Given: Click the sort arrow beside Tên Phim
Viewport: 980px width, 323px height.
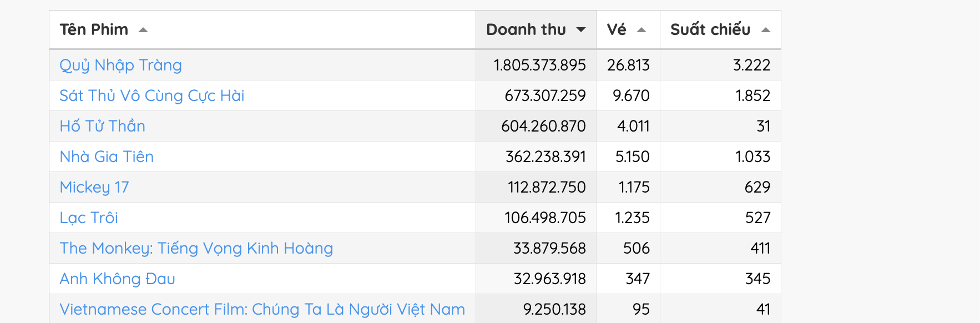Looking at the screenshot, I should [143, 30].
